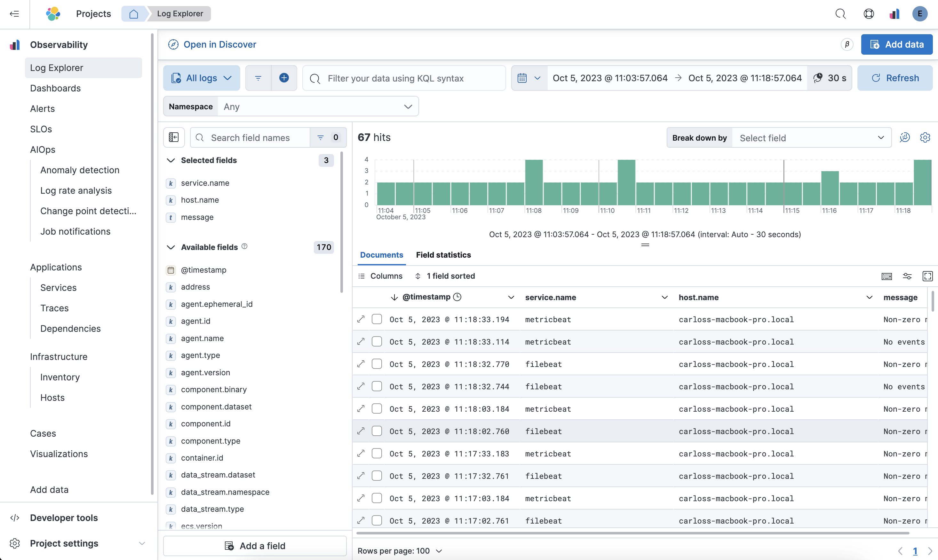This screenshot has height=560, width=938.
Task: Select the Documents tab
Action: [381, 255]
